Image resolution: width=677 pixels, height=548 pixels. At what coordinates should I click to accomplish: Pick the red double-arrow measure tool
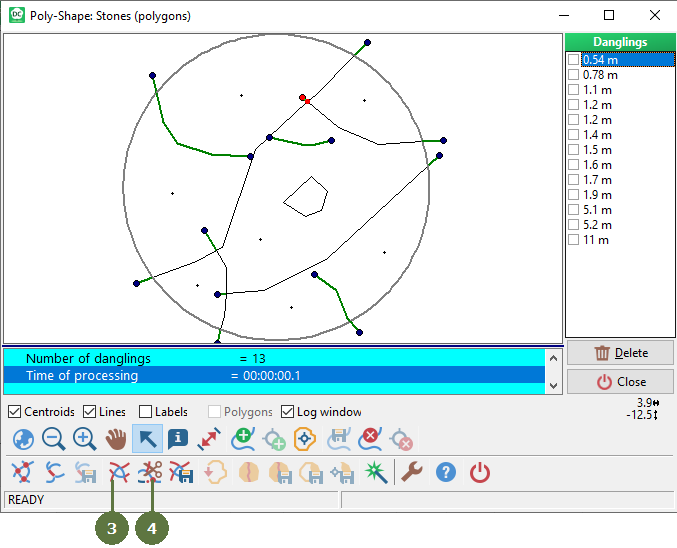point(209,439)
